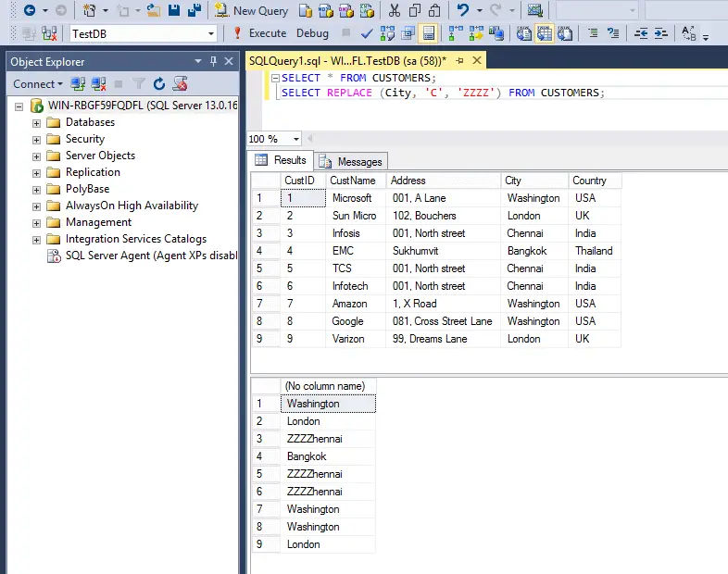Expand the Security folder
The width and height of the screenshot is (728, 574).
point(36,140)
